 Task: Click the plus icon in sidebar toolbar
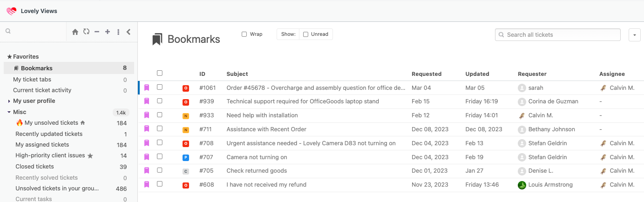tap(108, 32)
